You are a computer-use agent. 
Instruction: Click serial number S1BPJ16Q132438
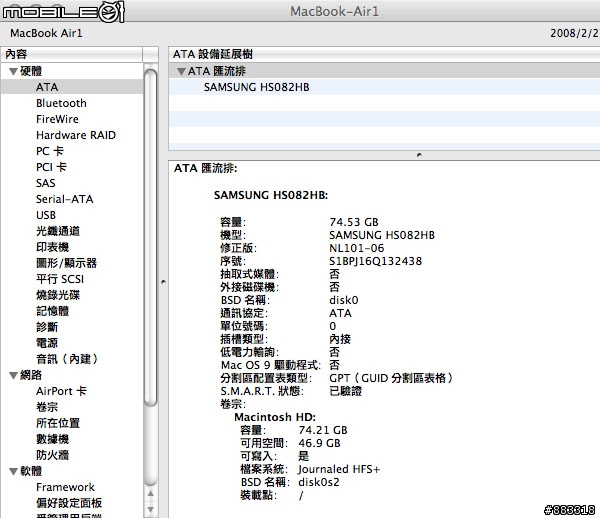375,261
